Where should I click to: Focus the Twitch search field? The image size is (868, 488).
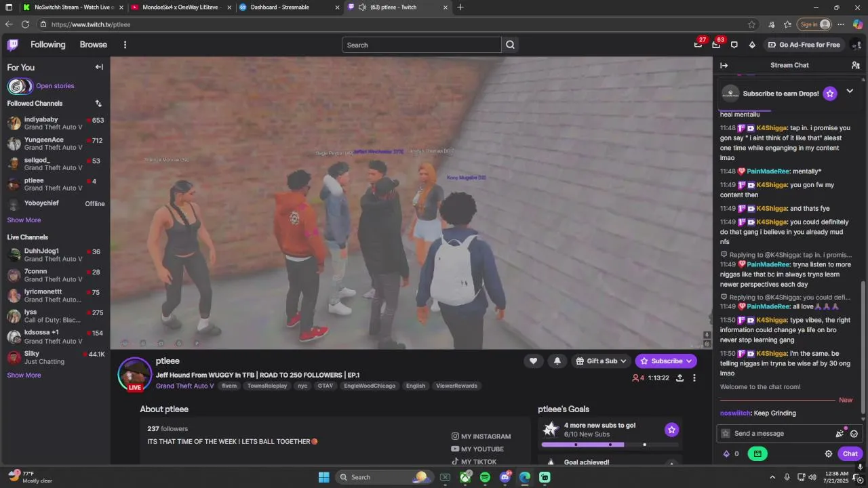(422, 45)
